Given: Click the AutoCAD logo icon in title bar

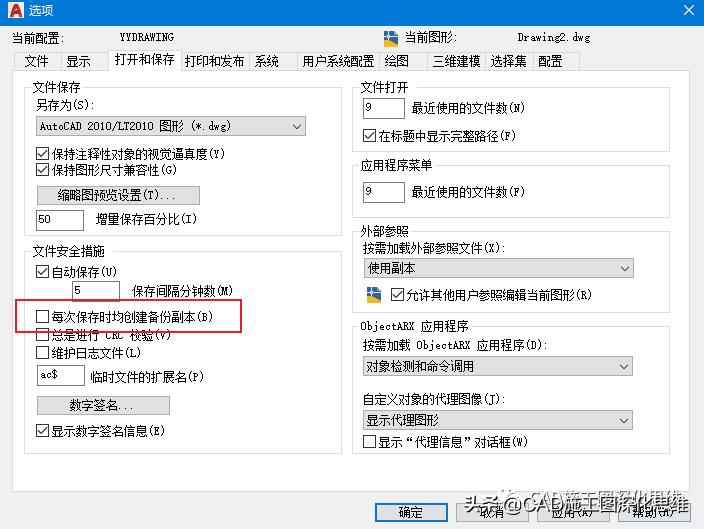Looking at the screenshot, I should (x=16, y=10).
